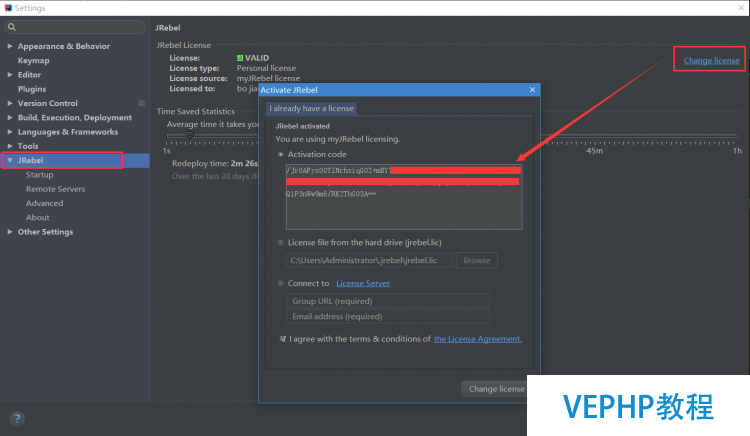Click the 'Redeploy time: 2m 26s' label
Image resolution: width=750 pixels, height=436 pixels.
click(215, 164)
